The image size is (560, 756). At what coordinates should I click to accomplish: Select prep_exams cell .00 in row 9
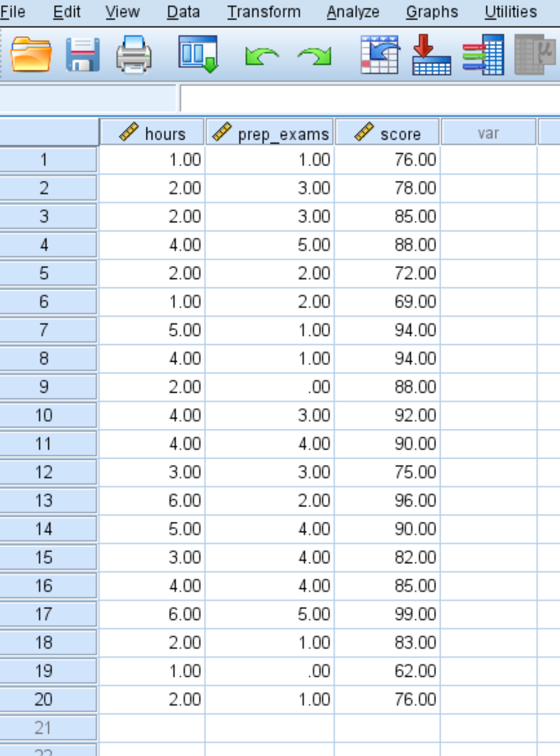269,387
